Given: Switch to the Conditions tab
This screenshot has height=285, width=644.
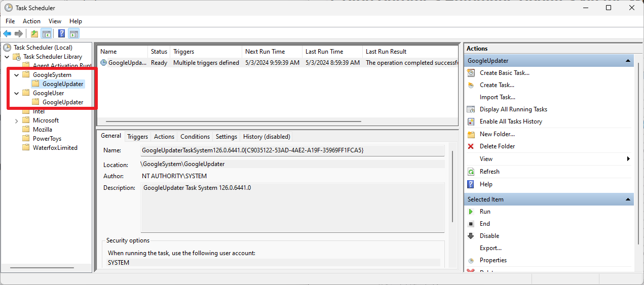Looking at the screenshot, I should pyautogui.click(x=195, y=137).
